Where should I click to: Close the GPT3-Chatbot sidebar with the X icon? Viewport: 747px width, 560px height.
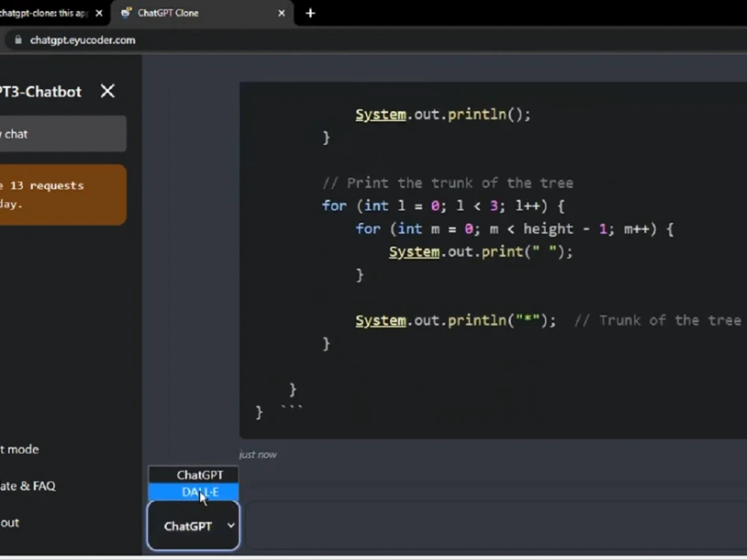107,91
